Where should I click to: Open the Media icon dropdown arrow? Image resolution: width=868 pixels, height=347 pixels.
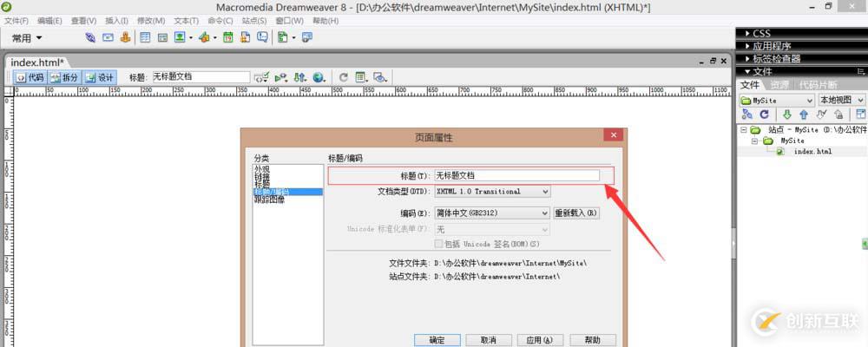tap(214, 38)
